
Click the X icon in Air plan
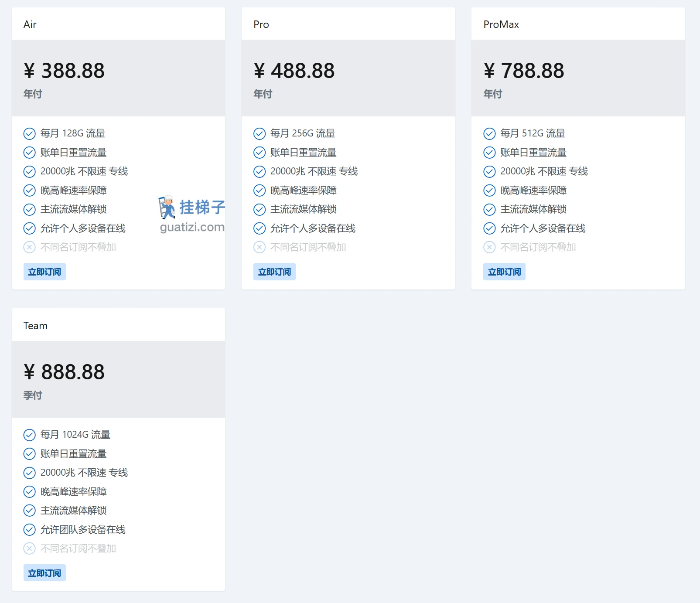(29, 247)
